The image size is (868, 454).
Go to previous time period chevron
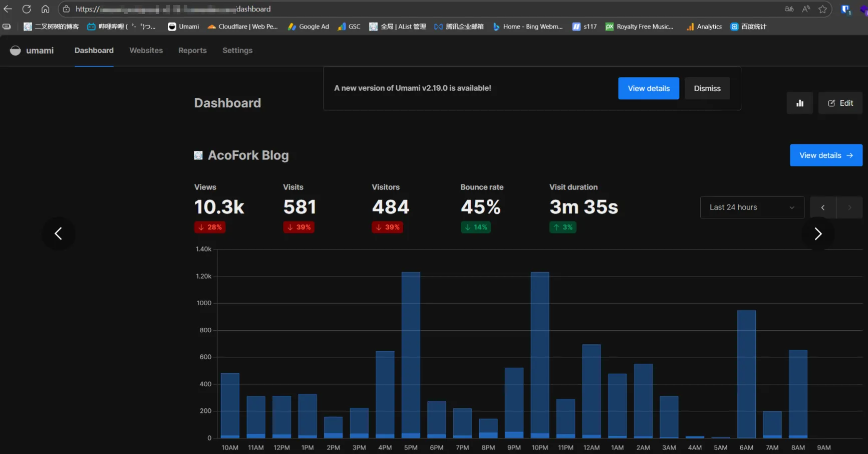822,207
